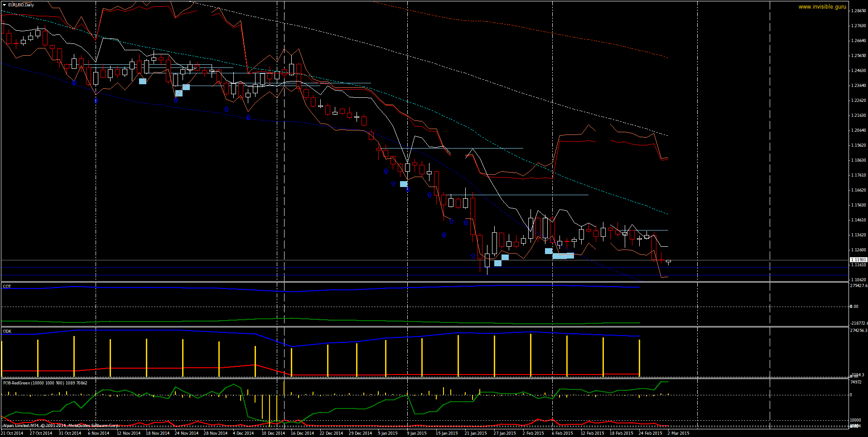
Task: Click the 28 Nov 2014 date label
Action: point(216,433)
